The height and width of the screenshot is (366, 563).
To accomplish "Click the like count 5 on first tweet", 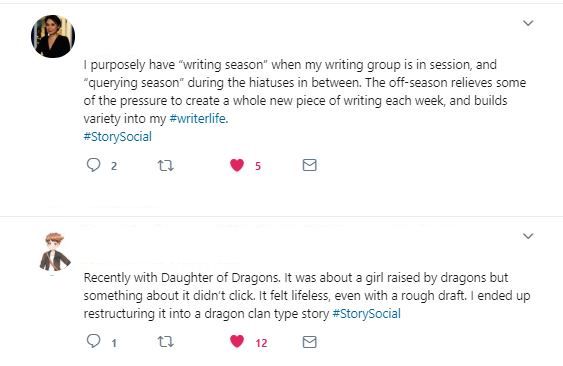I will [258, 166].
